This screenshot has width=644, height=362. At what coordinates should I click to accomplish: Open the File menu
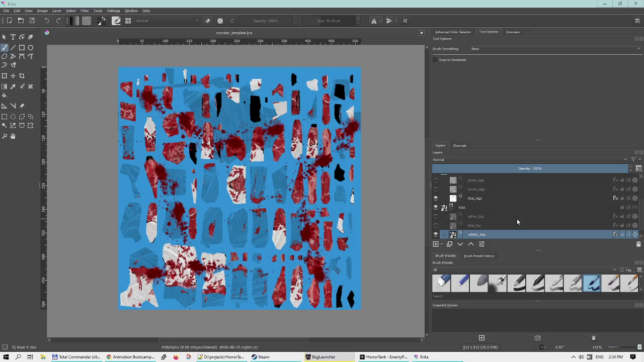tap(6, 11)
